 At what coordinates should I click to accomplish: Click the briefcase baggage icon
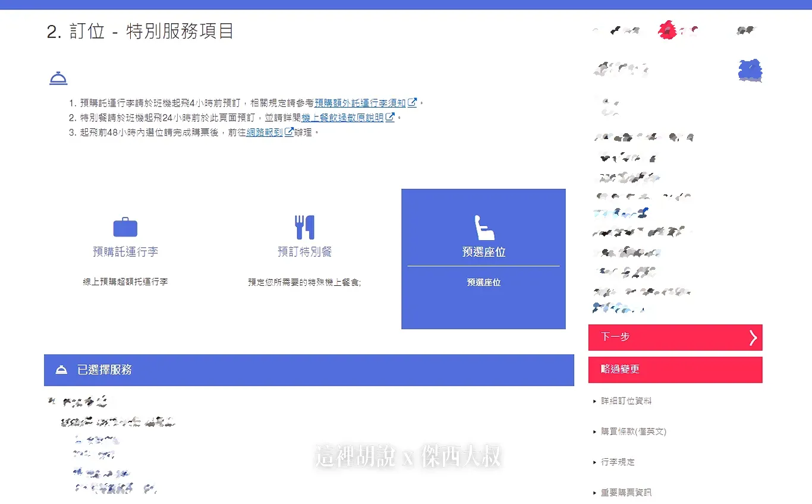pyautogui.click(x=125, y=227)
